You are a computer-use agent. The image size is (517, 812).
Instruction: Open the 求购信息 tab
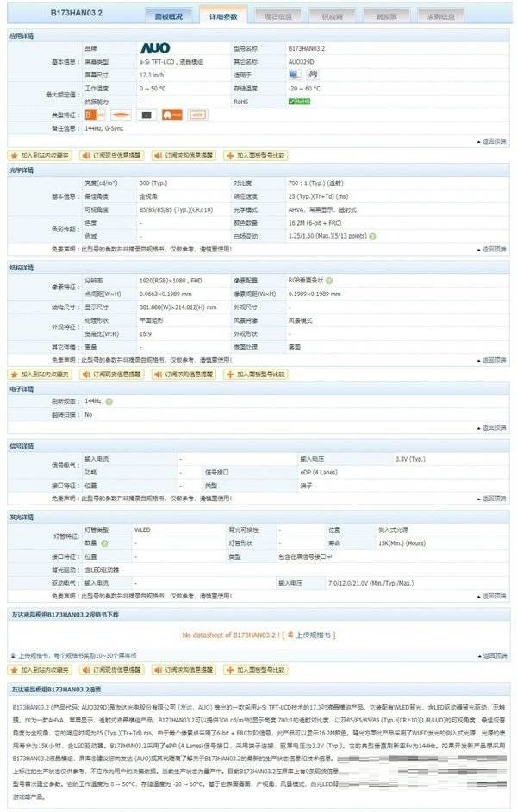pyautogui.click(x=441, y=16)
